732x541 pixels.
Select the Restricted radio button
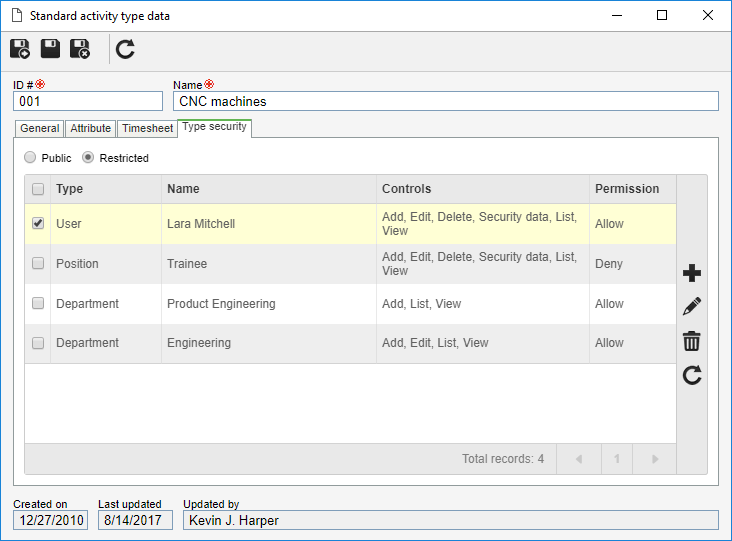click(88, 157)
